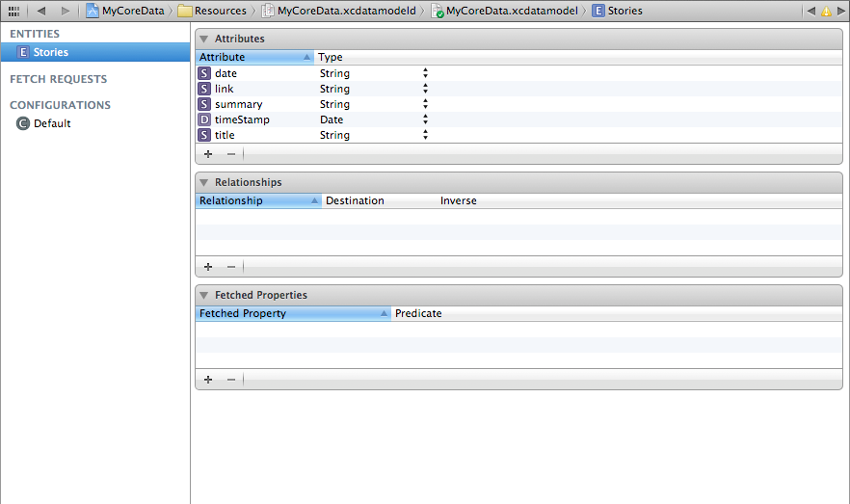Viewport: 850px width, 504px height.
Task: Go back with the left arrow button
Action: 40,11
